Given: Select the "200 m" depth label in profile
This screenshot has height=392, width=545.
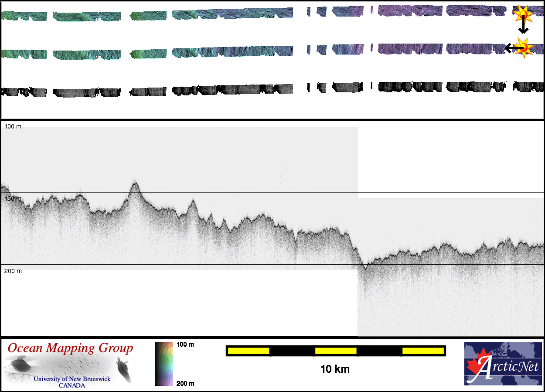Looking at the screenshot, I should point(13,271).
